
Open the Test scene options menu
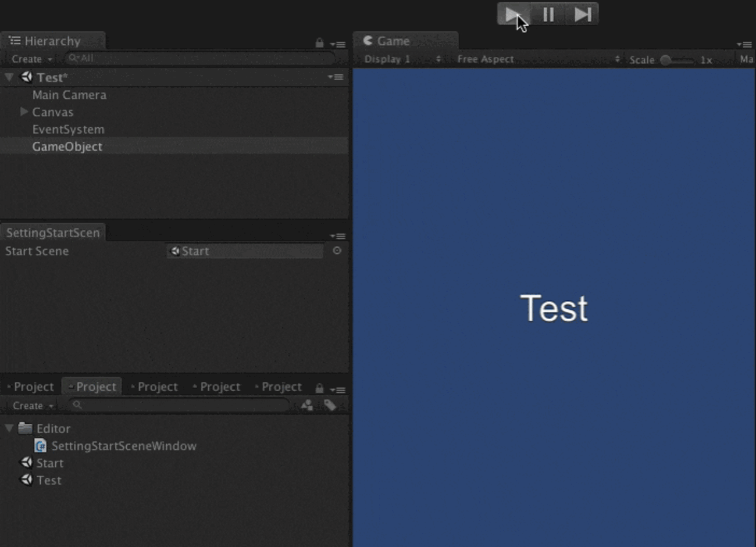click(336, 77)
